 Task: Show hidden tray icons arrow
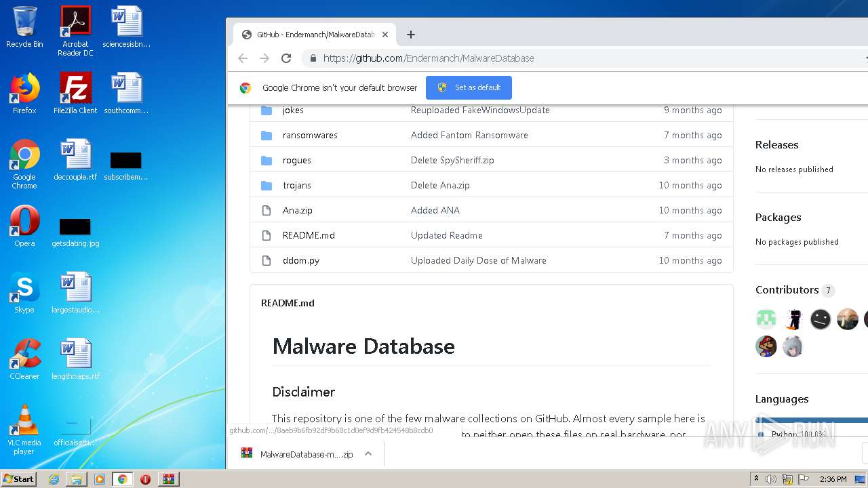[756, 479]
